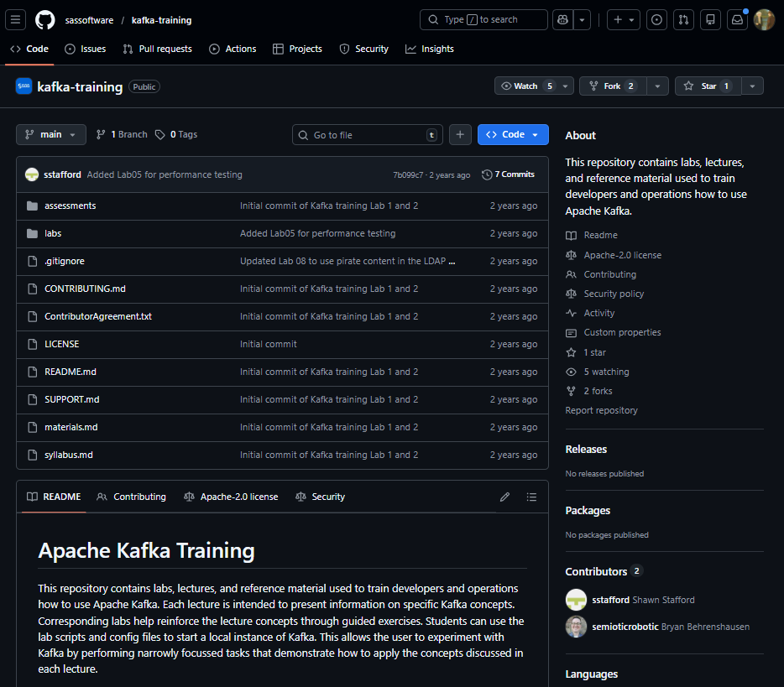View the 1 Branch link

click(x=122, y=134)
